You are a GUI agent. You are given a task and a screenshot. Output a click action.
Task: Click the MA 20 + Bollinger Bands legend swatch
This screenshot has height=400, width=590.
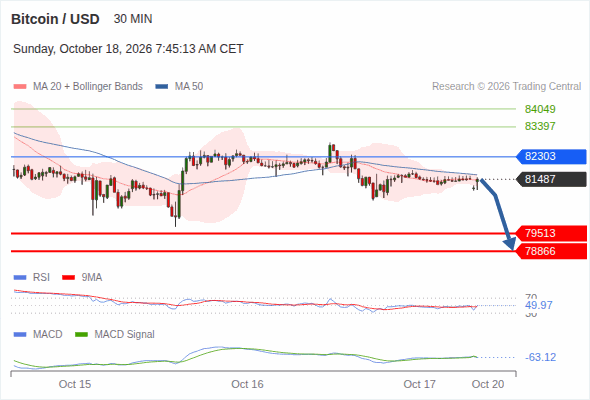click(20, 87)
